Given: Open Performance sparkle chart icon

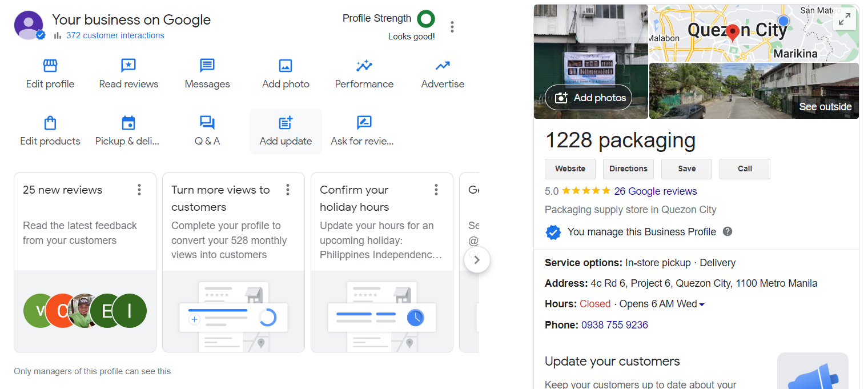Looking at the screenshot, I should point(364,66).
